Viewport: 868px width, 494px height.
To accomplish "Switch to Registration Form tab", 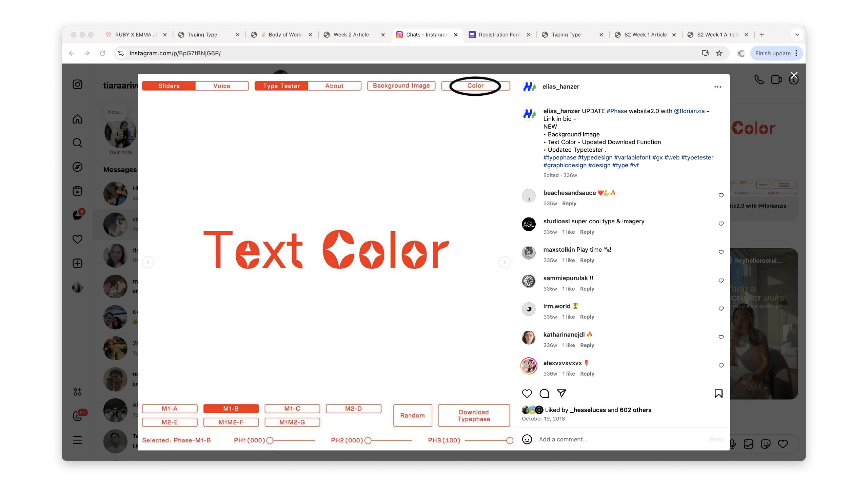I will [499, 35].
